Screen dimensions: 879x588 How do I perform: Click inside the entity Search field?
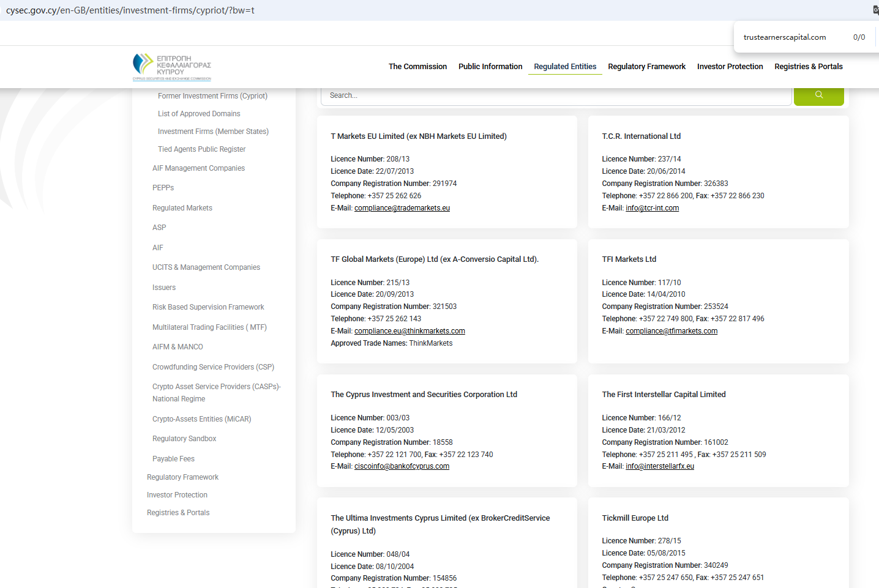click(556, 95)
